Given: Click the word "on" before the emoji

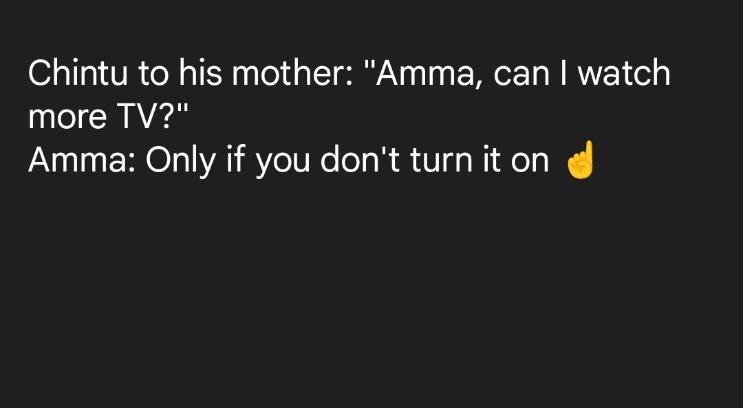Looking at the screenshot, I should tap(531, 162).
